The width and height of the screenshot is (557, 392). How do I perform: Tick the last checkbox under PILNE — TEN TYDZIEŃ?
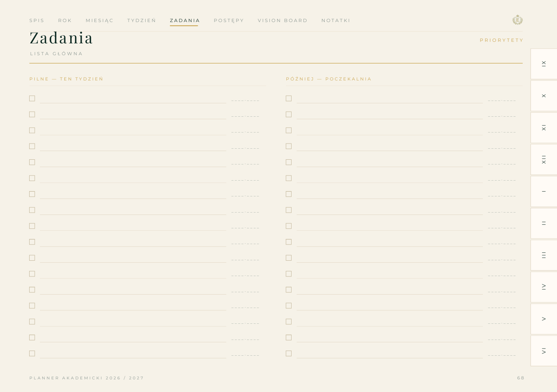[32, 353]
